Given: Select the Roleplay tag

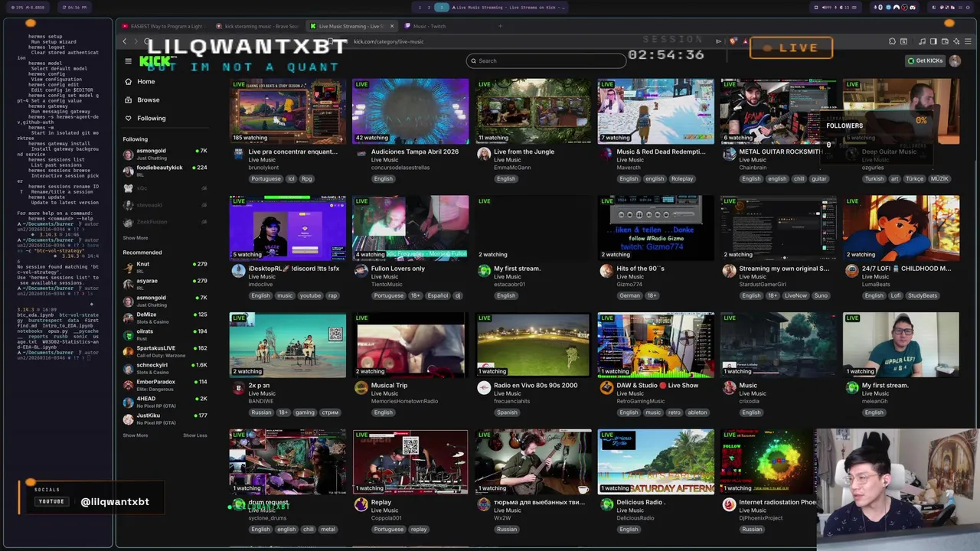Looking at the screenshot, I should pyautogui.click(x=681, y=179).
